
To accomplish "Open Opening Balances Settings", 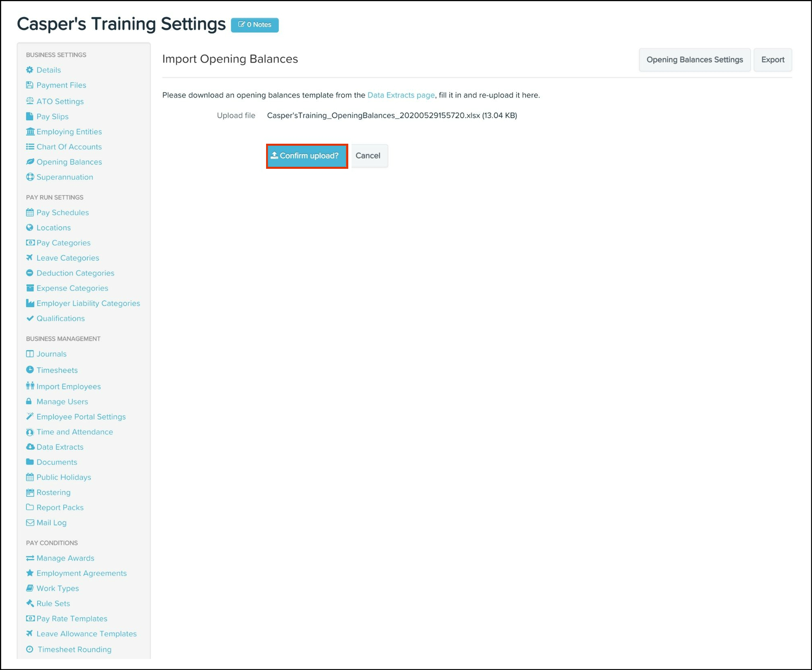I will coord(694,60).
